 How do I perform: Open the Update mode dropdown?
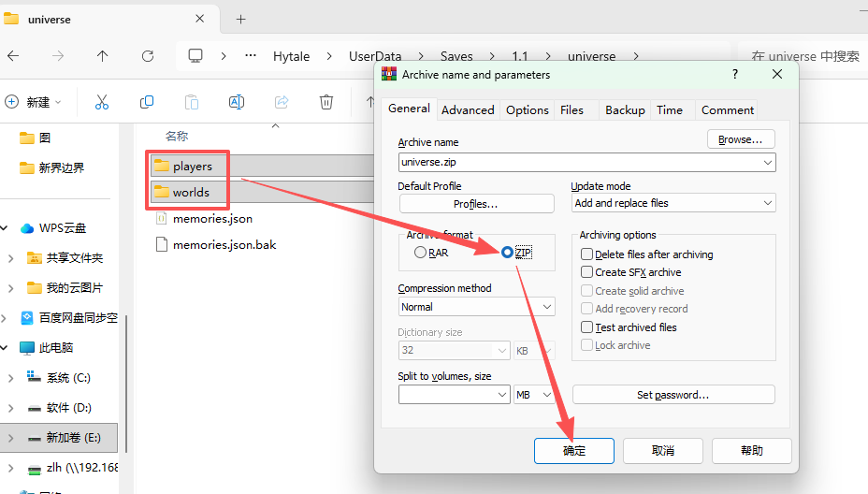coord(673,203)
